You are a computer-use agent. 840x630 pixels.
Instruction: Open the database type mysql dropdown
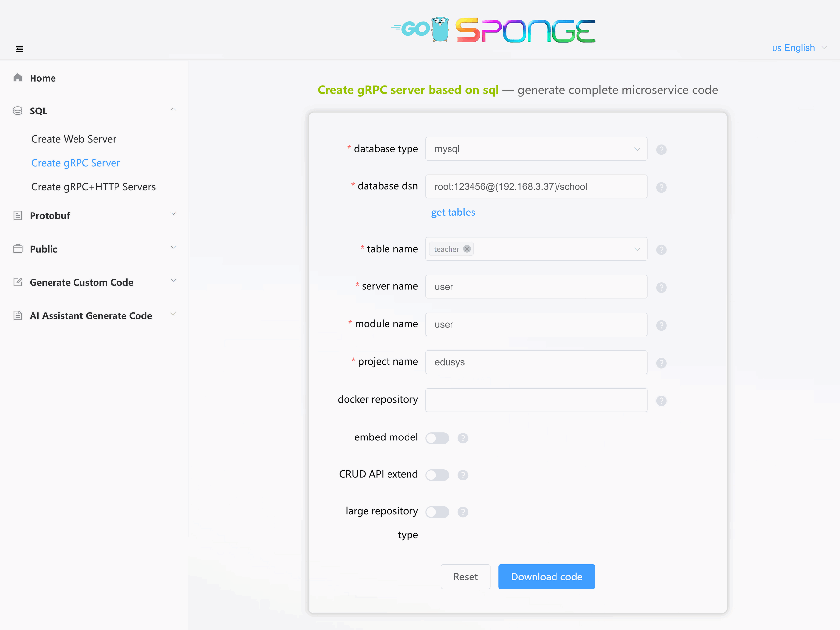pyautogui.click(x=536, y=149)
